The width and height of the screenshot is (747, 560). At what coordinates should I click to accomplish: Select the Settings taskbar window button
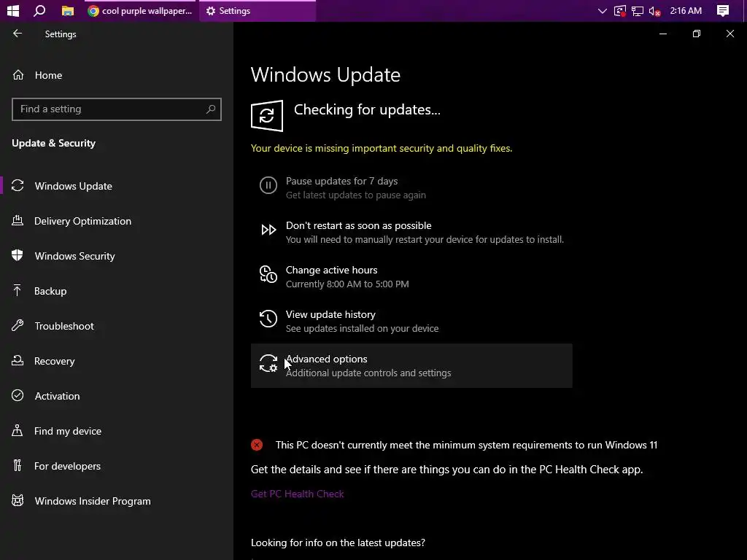click(x=258, y=10)
